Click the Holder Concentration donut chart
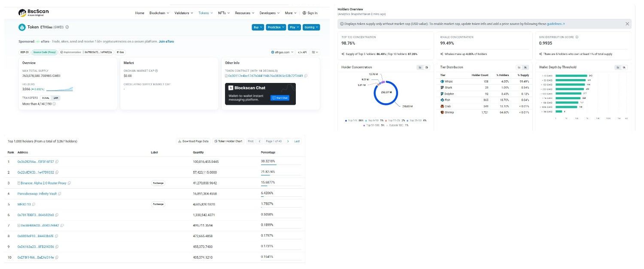 click(386, 92)
